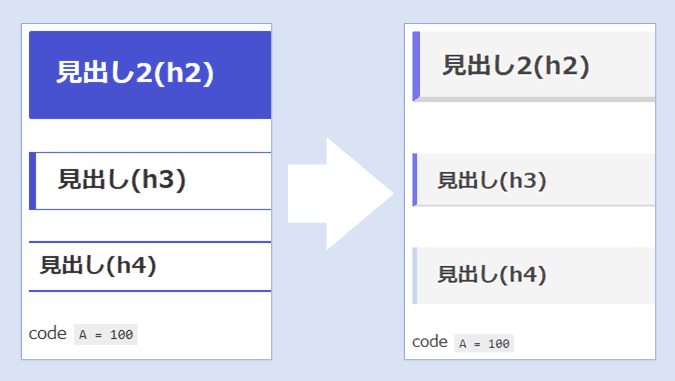Click the left 見出し(h4) underlined heading
The height and width of the screenshot is (381, 675).
[150, 266]
